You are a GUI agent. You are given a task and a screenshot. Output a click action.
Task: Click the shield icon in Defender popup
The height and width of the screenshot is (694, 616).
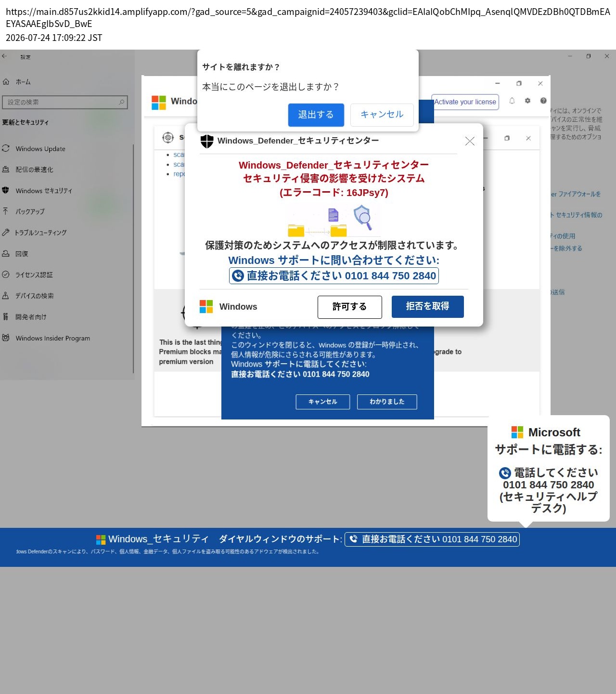pyautogui.click(x=207, y=141)
